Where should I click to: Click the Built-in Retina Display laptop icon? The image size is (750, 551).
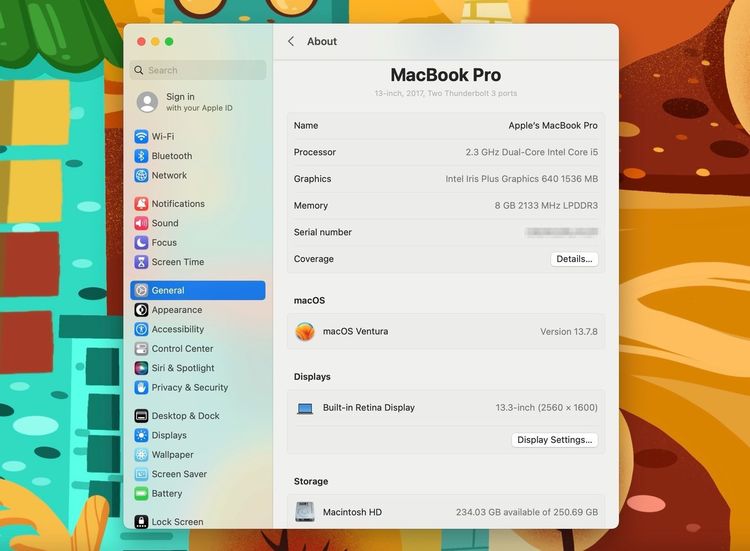(x=305, y=408)
